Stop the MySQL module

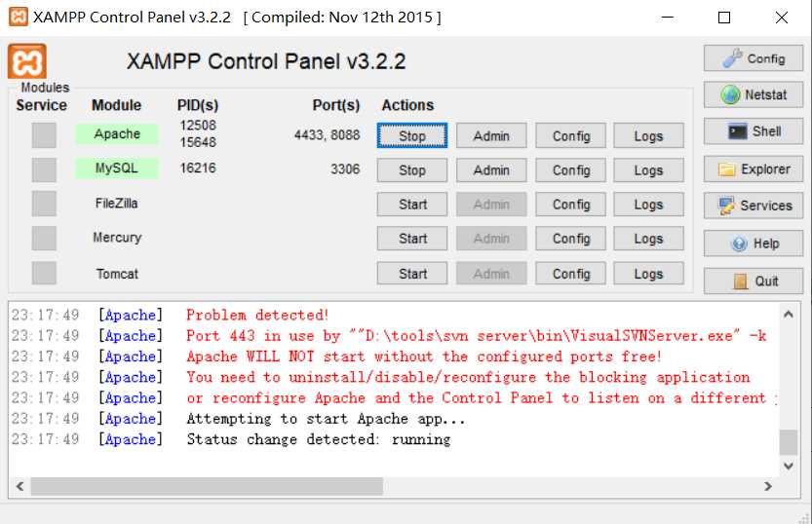point(412,170)
